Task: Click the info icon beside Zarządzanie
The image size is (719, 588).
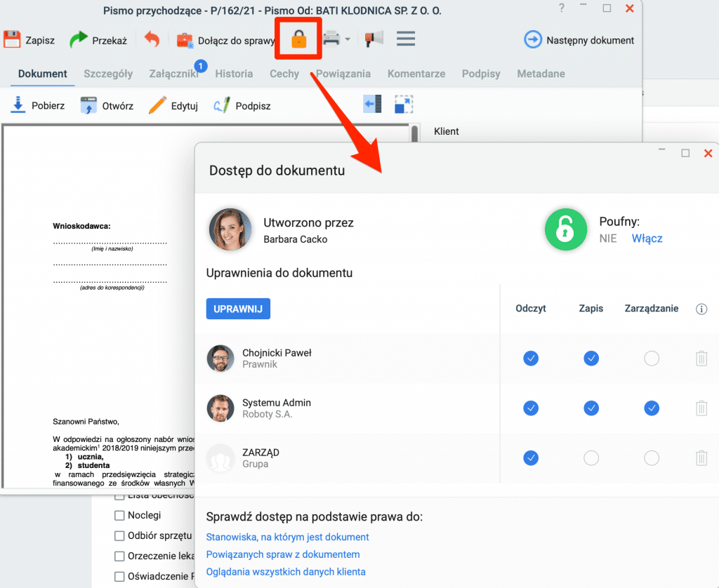Action: [x=701, y=309]
